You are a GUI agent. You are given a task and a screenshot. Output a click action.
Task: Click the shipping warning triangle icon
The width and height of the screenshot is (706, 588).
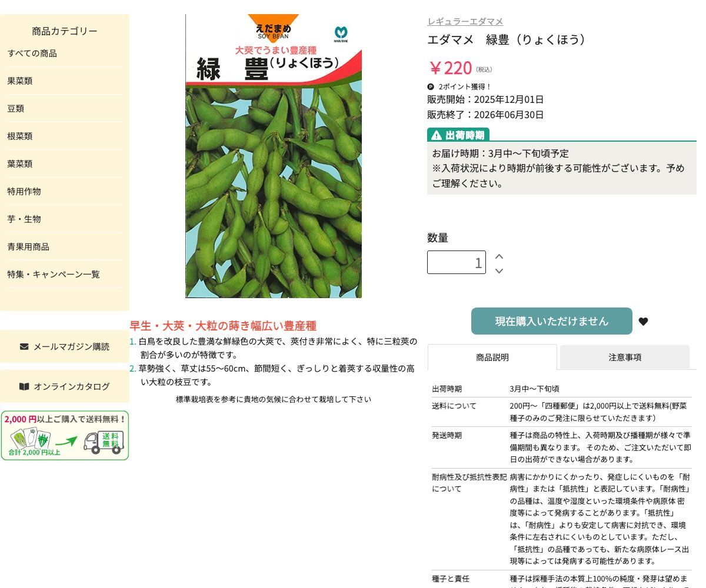pyautogui.click(x=436, y=135)
